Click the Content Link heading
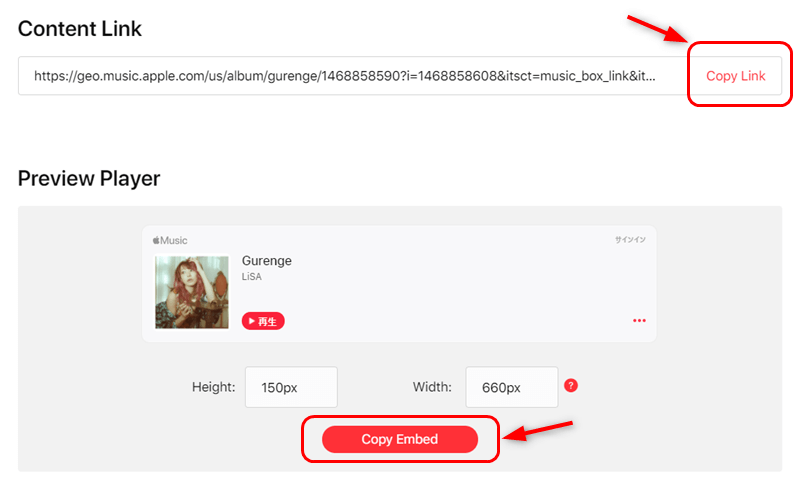The width and height of the screenshot is (800, 488). (x=80, y=29)
